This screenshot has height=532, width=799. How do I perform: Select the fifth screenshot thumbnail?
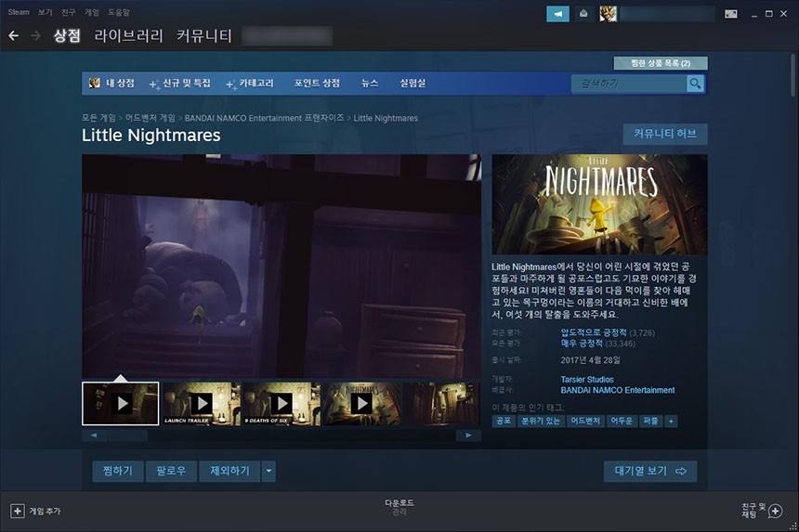[442, 404]
